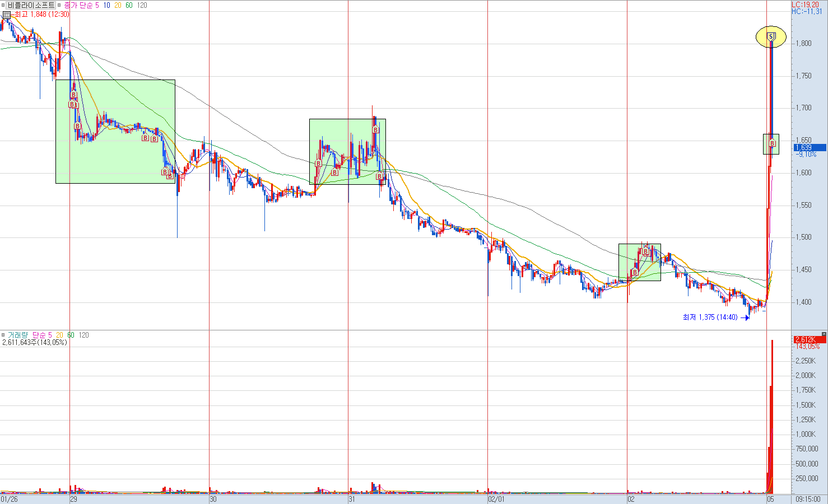Screen dimensions: 828x504
Task: Click the 1,500 price axis label
Action: (803, 237)
